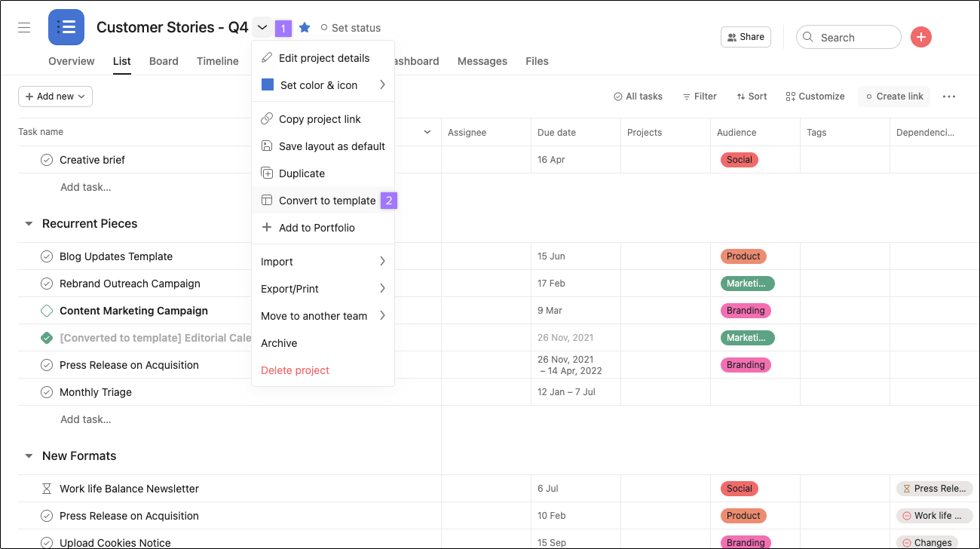Click the Due date column header
The height and width of the screenshot is (549, 980).
(556, 133)
